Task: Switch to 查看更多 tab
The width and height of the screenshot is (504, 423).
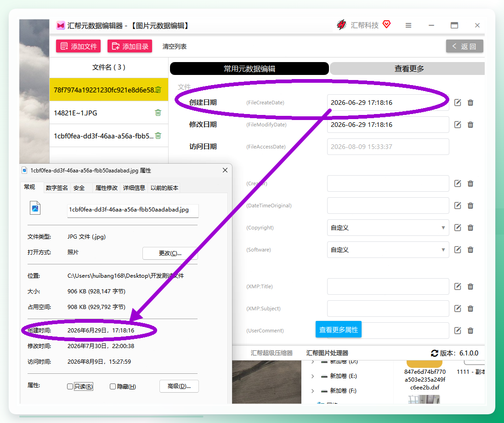Action: (x=408, y=69)
